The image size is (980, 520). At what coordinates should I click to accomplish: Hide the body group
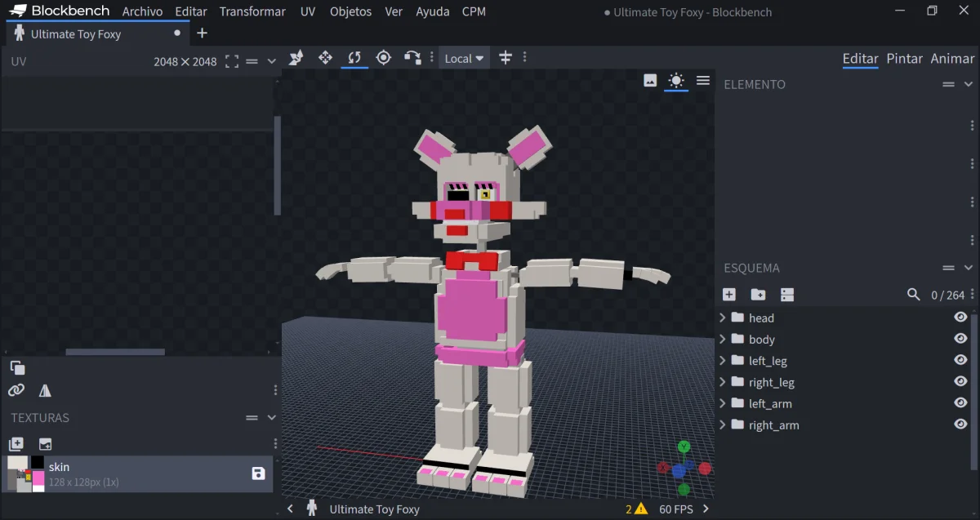[x=960, y=339]
